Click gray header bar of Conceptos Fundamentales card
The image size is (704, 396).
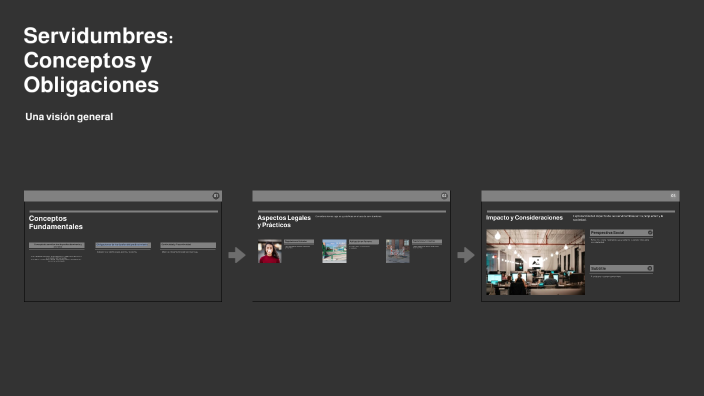pos(123,196)
